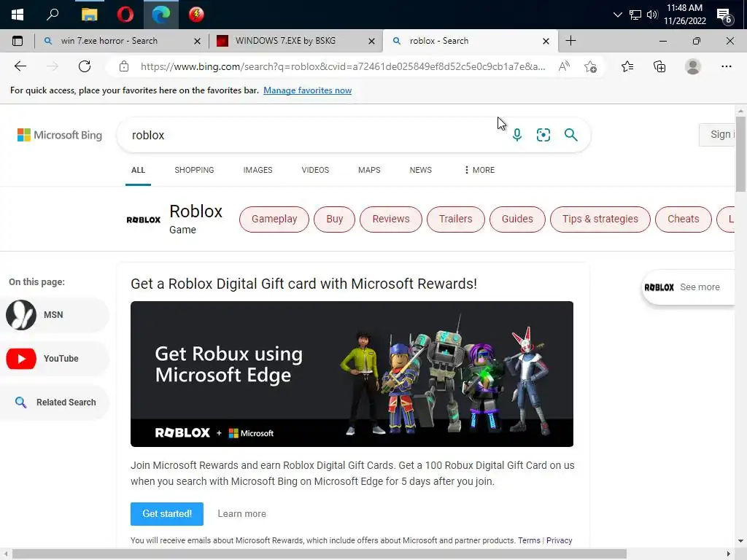Search using an image icon
Viewport: 747px width, 560px height.
click(543, 135)
